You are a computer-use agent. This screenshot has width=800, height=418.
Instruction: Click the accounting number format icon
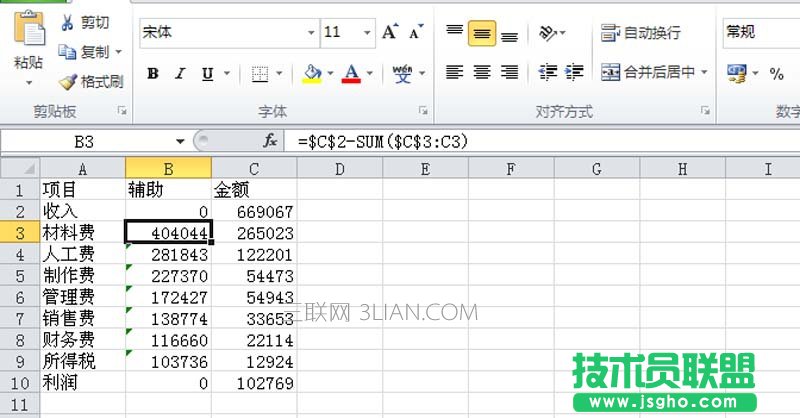click(737, 73)
